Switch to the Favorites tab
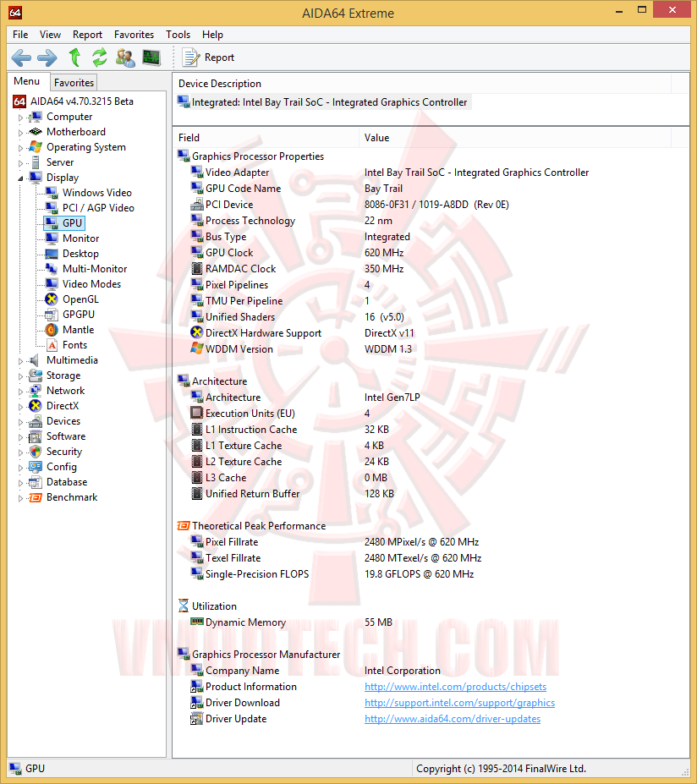Screen dimensions: 697x784 pos(74,83)
